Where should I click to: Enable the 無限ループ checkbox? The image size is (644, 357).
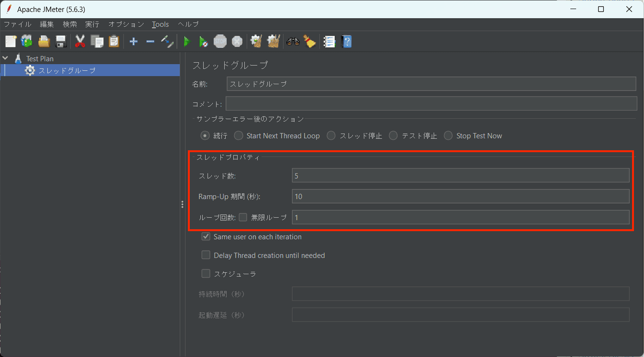click(243, 217)
